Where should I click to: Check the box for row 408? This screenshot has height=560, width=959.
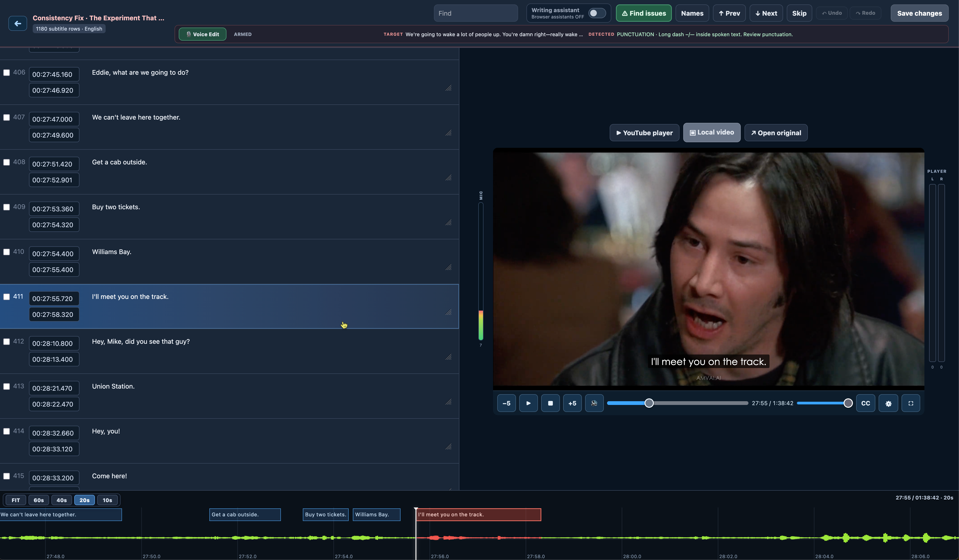7,162
